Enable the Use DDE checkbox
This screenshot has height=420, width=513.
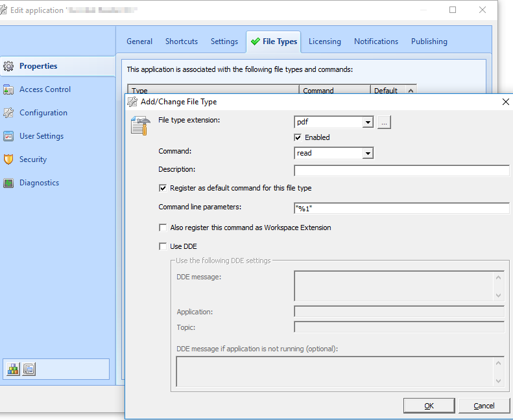click(x=163, y=246)
